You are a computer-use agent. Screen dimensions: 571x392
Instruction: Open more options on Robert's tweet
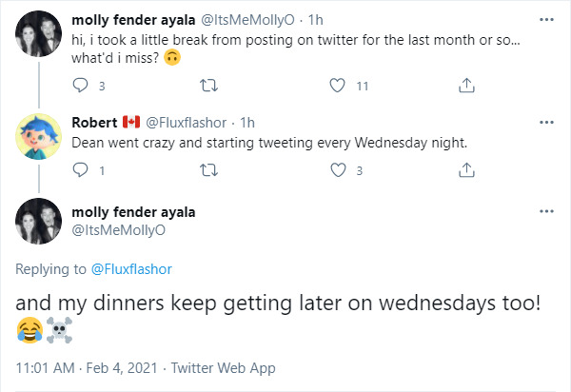[546, 123]
